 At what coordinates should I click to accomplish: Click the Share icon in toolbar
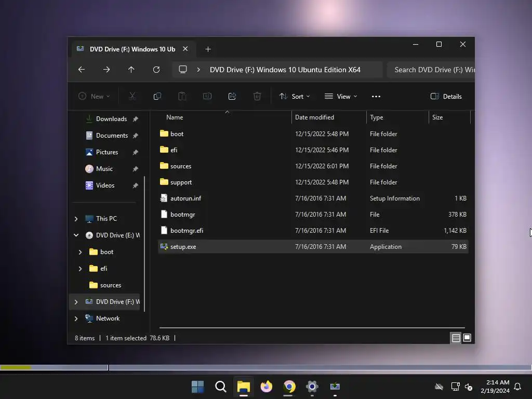pyautogui.click(x=232, y=96)
